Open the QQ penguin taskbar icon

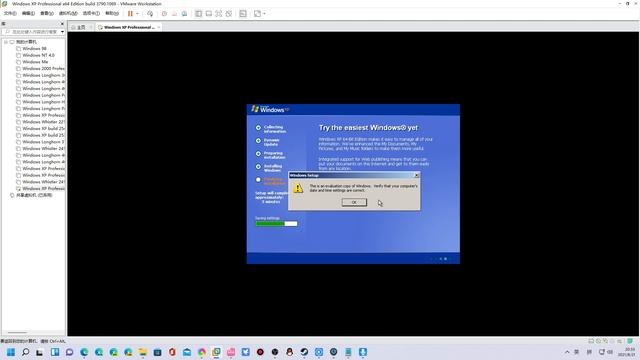pos(289,352)
